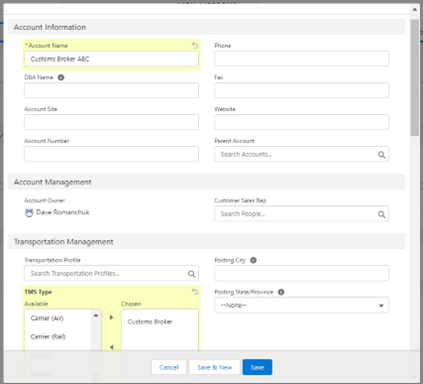Click the Phone input field

[301, 59]
